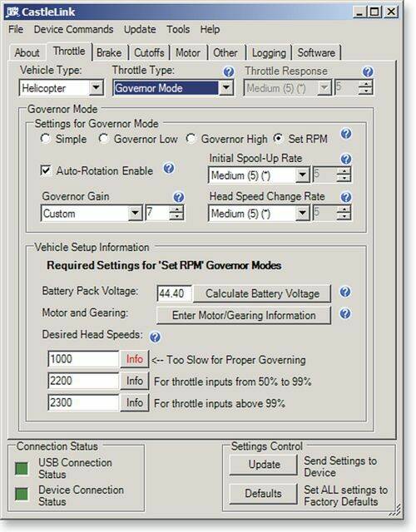Choose the Governor High radio option
This screenshot has height=532, width=416.
pos(191,139)
